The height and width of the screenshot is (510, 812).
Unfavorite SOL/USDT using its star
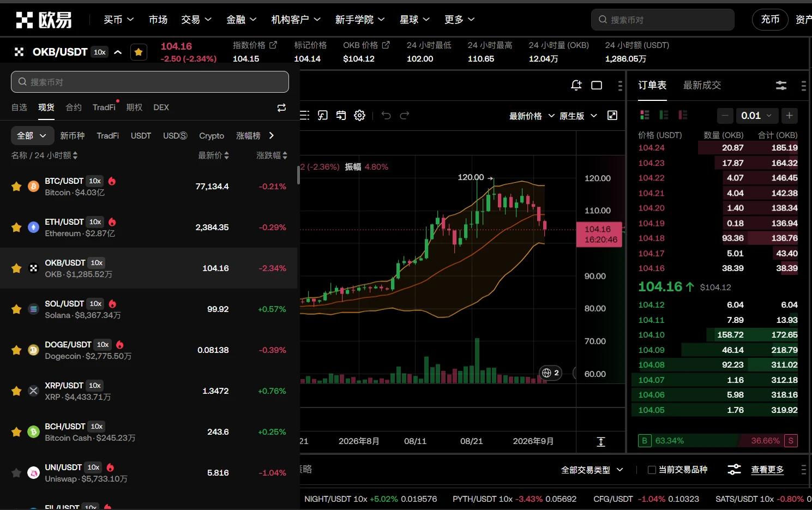pos(16,309)
